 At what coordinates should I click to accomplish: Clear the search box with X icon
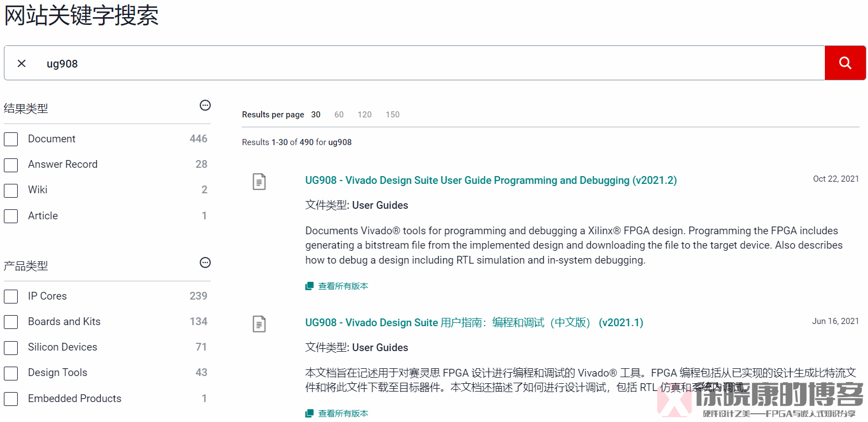[x=22, y=63]
